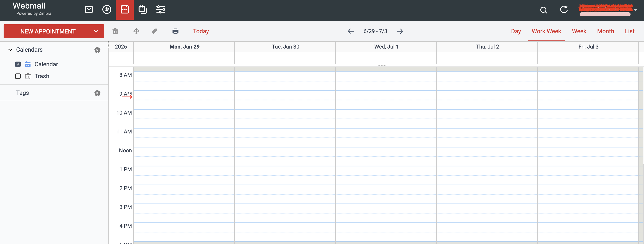Open the Tasks icon in top bar

click(x=142, y=9)
